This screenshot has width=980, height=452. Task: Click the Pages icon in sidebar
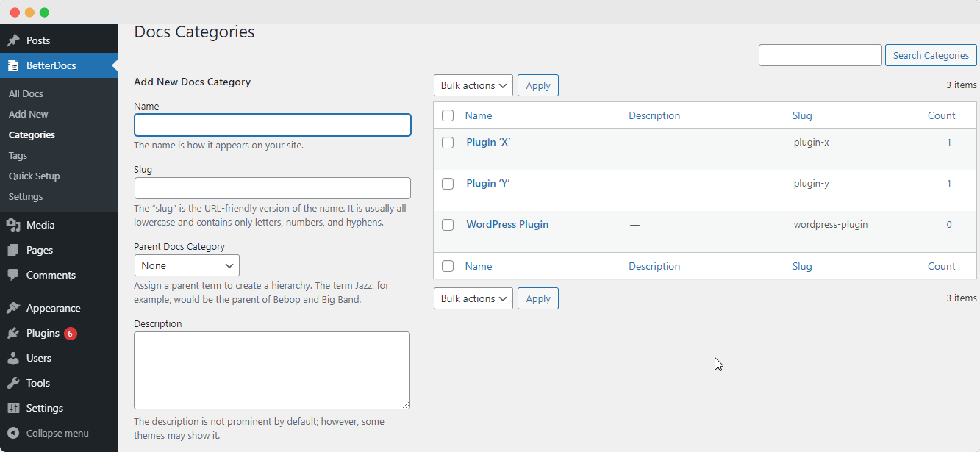(x=13, y=250)
